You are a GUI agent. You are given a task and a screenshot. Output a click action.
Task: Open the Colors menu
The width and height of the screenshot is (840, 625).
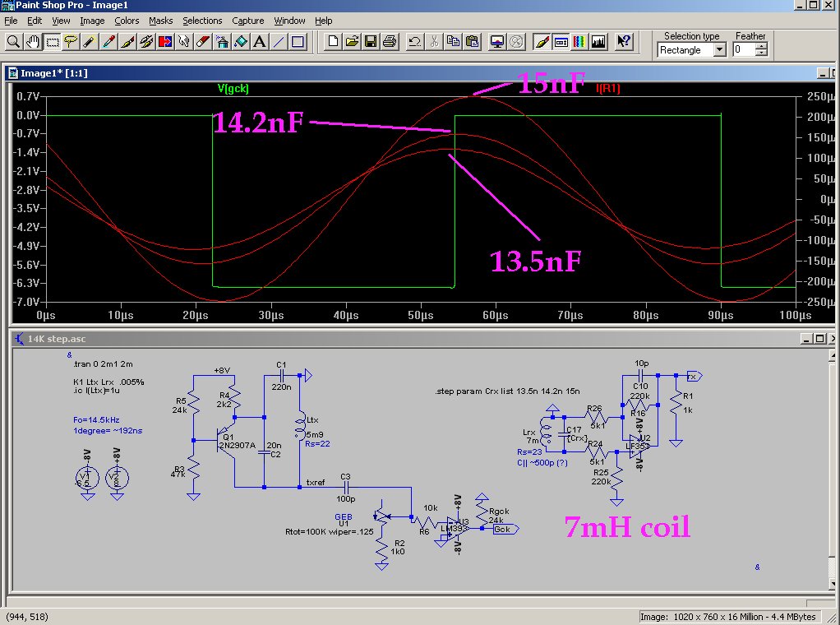coord(127,21)
